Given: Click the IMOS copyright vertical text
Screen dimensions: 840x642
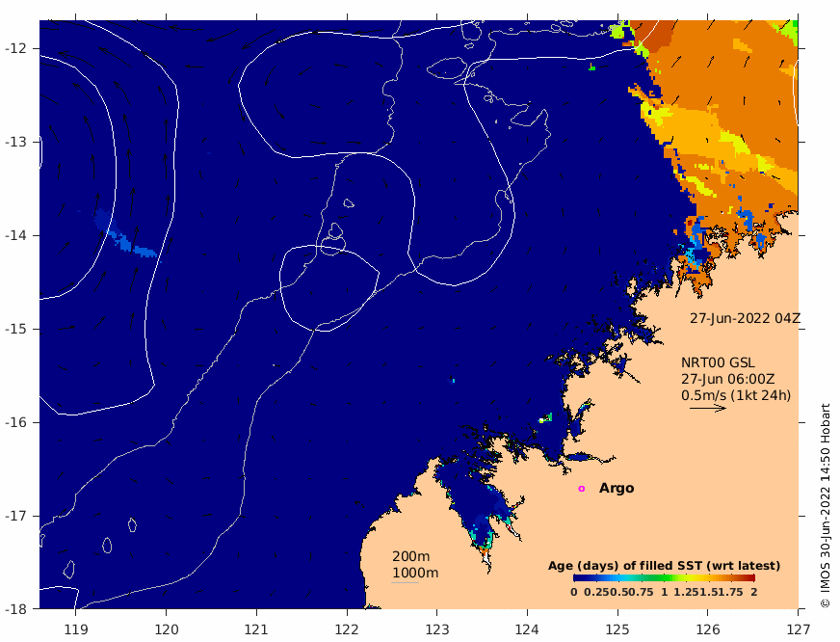Looking at the screenshot, I should [x=825, y=506].
